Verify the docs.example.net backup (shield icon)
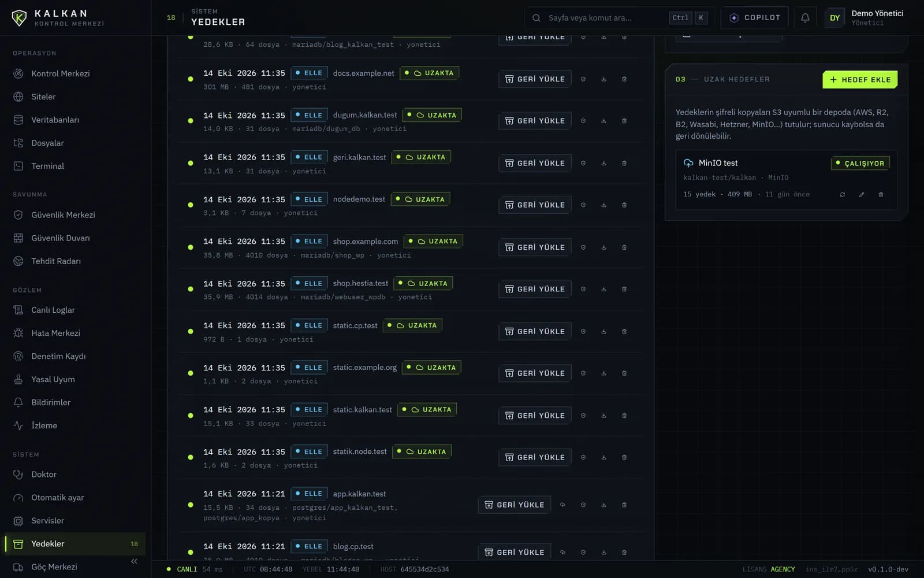924x578 pixels. 583,79
